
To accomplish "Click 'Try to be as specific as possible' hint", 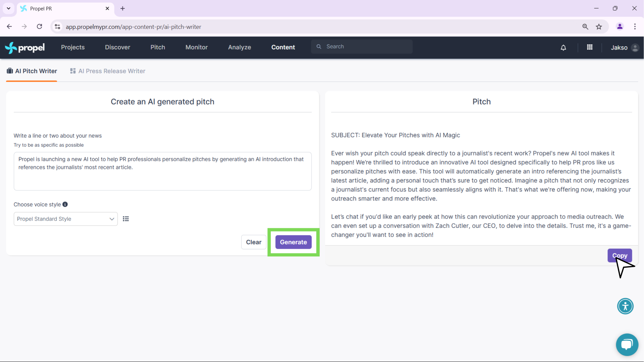I will (49, 145).
